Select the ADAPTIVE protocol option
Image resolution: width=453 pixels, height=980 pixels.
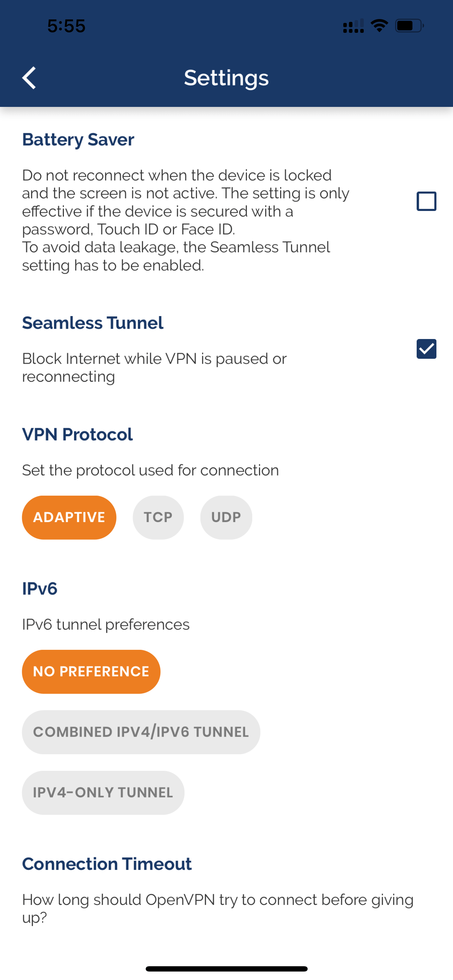[x=69, y=518]
